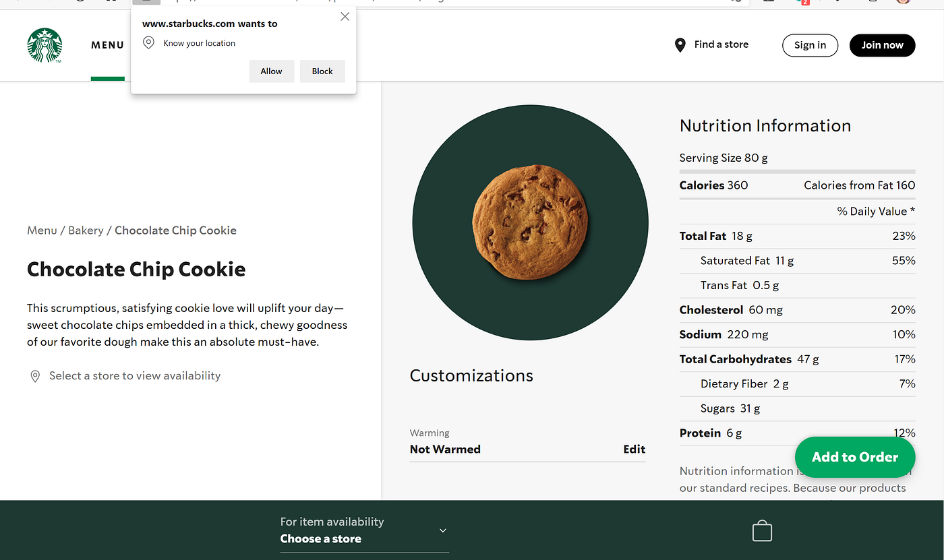Click the Calories 360 value

click(x=713, y=185)
